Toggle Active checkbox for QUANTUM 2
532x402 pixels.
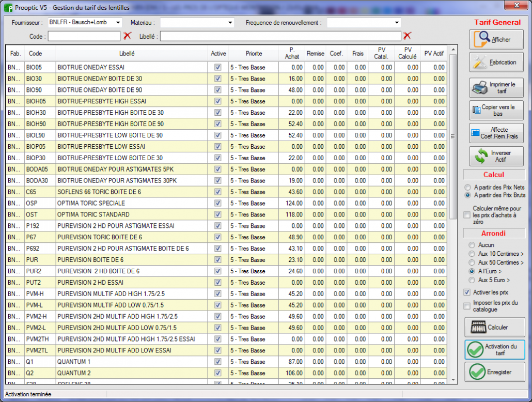[x=218, y=373]
